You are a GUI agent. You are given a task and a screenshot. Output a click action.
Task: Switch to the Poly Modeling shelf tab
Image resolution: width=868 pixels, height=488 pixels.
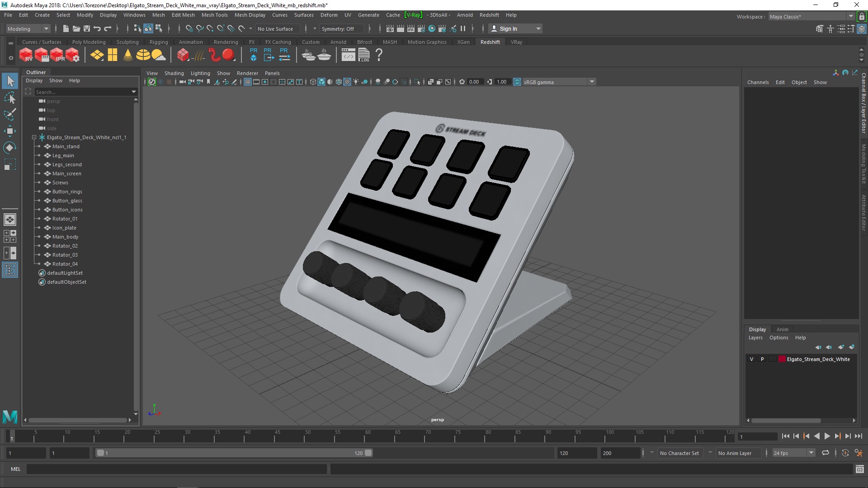click(x=89, y=42)
